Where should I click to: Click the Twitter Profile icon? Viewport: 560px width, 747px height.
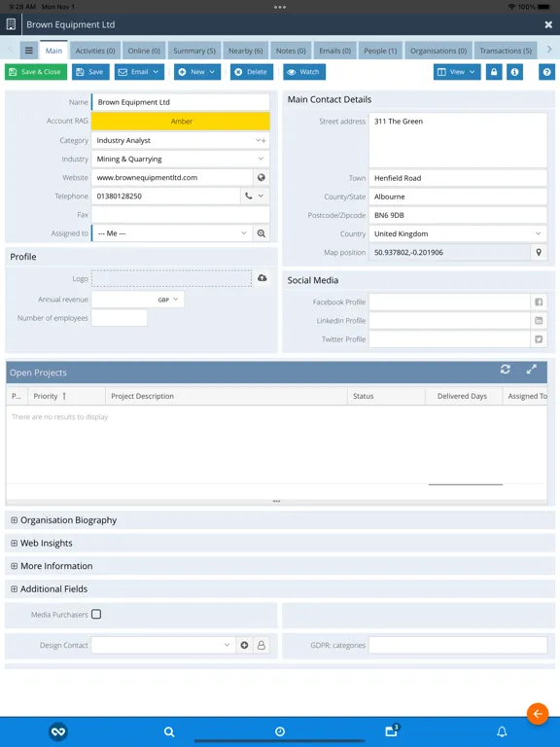click(x=539, y=339)
